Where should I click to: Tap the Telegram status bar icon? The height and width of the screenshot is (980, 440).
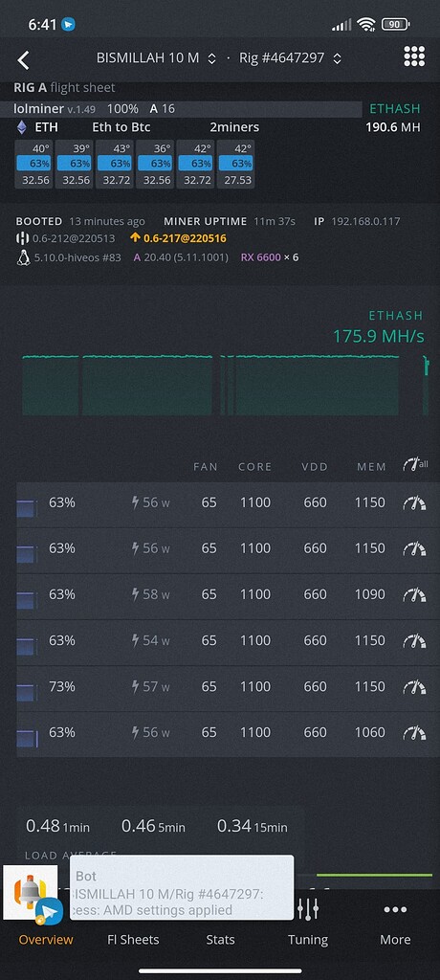[x=68, y=25]
